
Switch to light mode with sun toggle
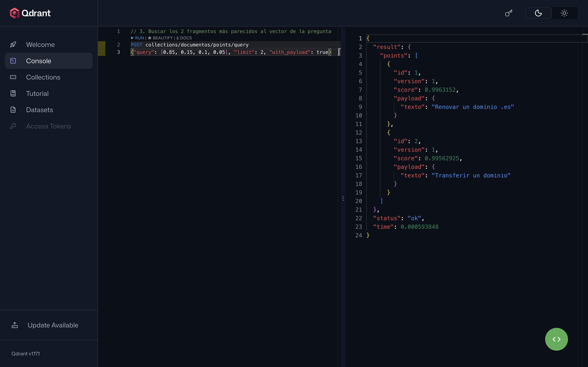pyautogui.click(x=564, y=13)
